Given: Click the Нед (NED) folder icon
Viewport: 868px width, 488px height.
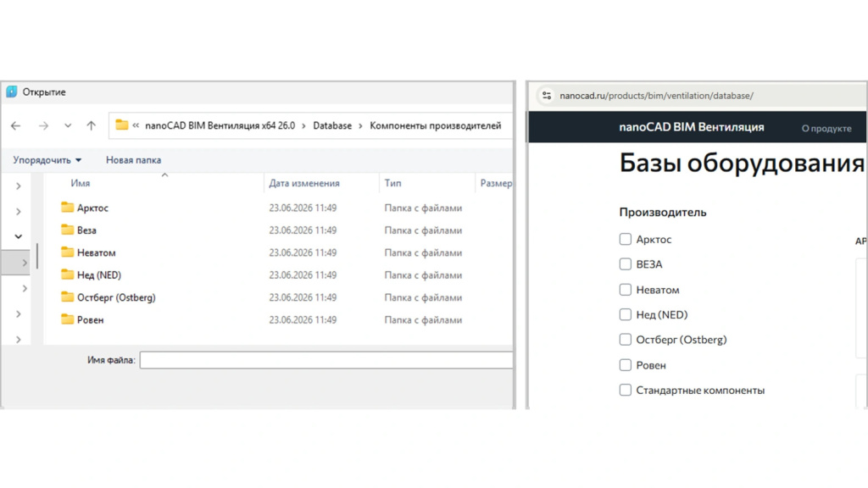Looking at the screenshot, I should click(68, 274).
